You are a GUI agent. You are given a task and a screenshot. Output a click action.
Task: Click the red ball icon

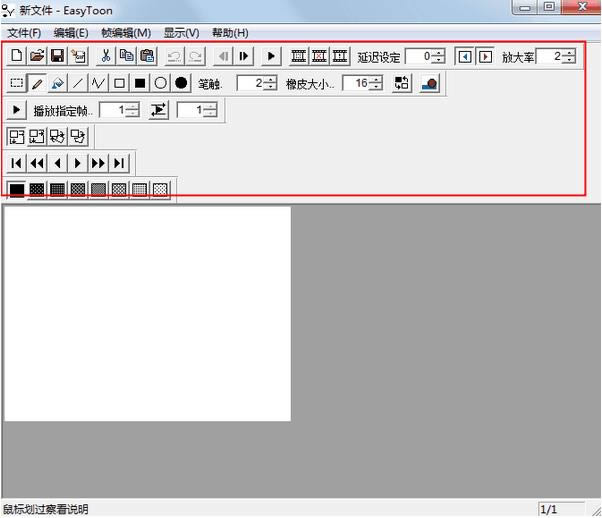(x=429, y=83)
